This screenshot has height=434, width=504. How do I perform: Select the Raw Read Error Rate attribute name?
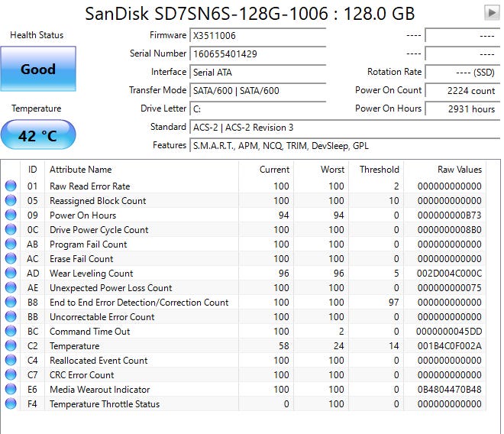click(89, 186)
